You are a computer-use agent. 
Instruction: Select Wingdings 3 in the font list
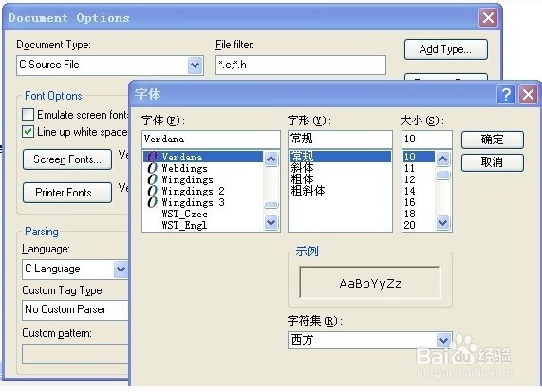[203, 202]
